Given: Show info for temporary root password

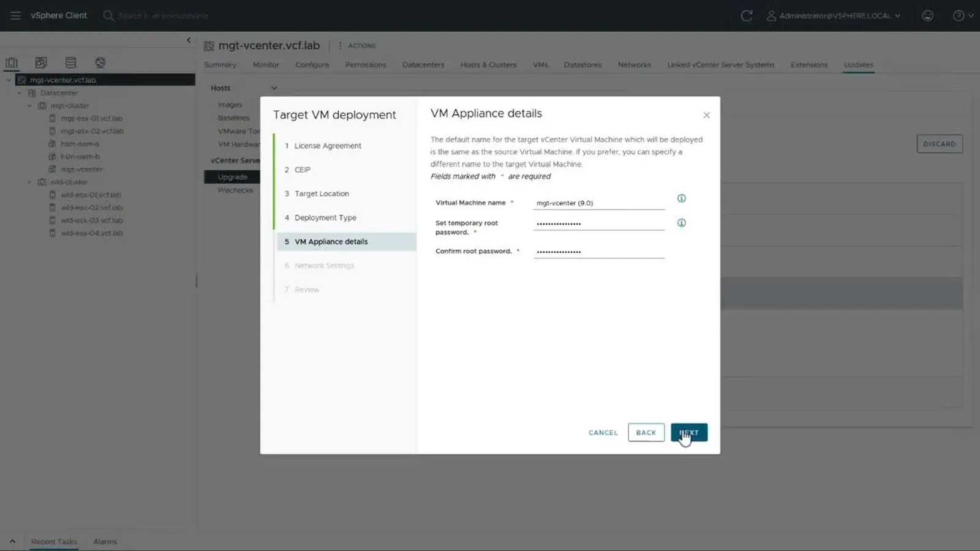Looking at the screenshot, I should tap(681, 223).
